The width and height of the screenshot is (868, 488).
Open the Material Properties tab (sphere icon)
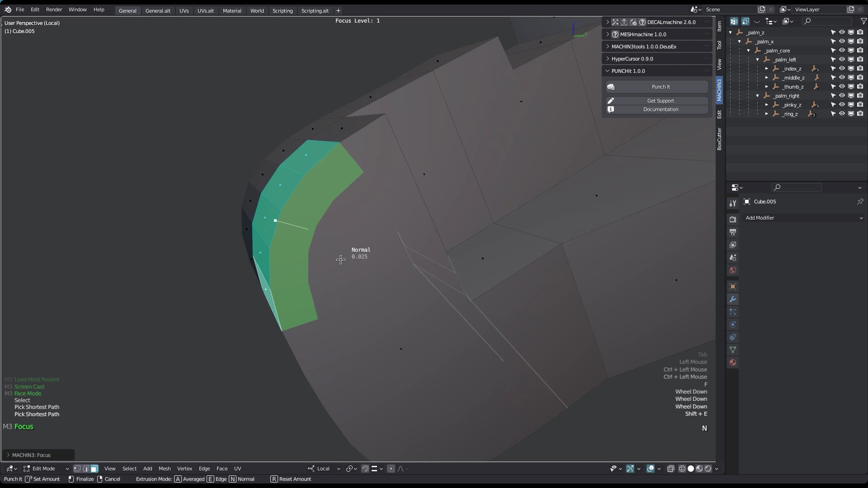click(733, 362)
